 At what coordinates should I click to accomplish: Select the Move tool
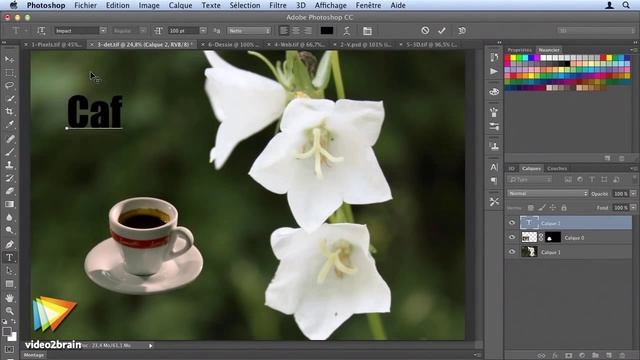pos(9,60)
